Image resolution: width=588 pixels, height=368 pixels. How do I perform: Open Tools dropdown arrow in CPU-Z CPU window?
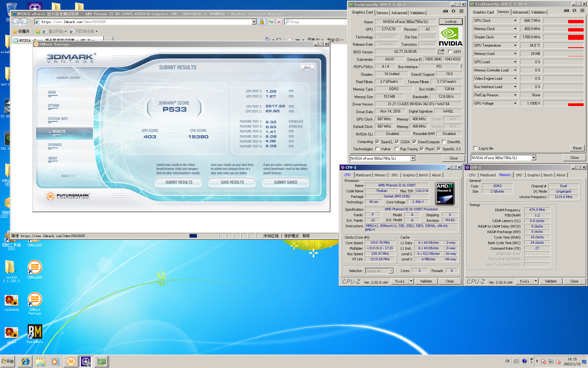click(411, 281)
